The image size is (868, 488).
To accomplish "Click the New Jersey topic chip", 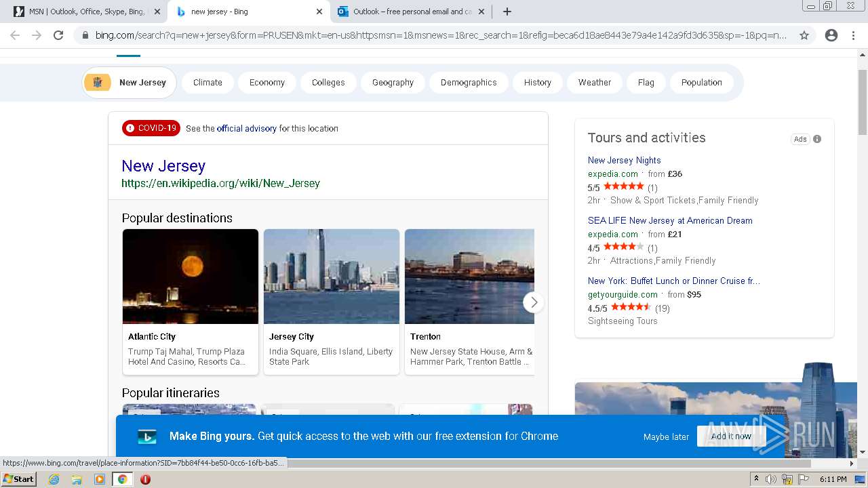I will [130, 83].
